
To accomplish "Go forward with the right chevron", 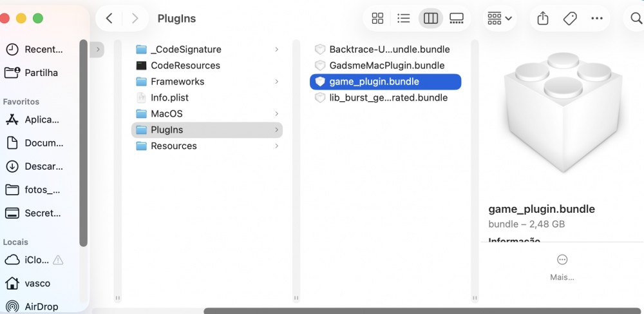I will [x=135, y=19].
